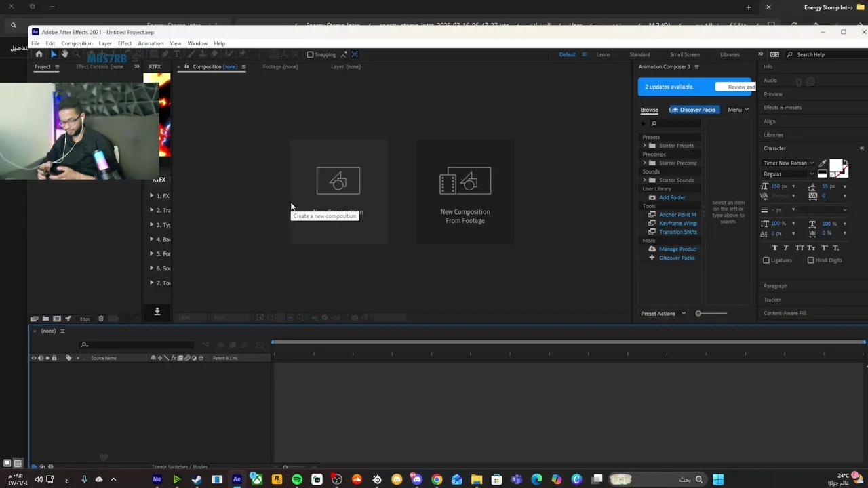Expand the Starter Presets folder
The image size is (868, 488).
(644, 146)
